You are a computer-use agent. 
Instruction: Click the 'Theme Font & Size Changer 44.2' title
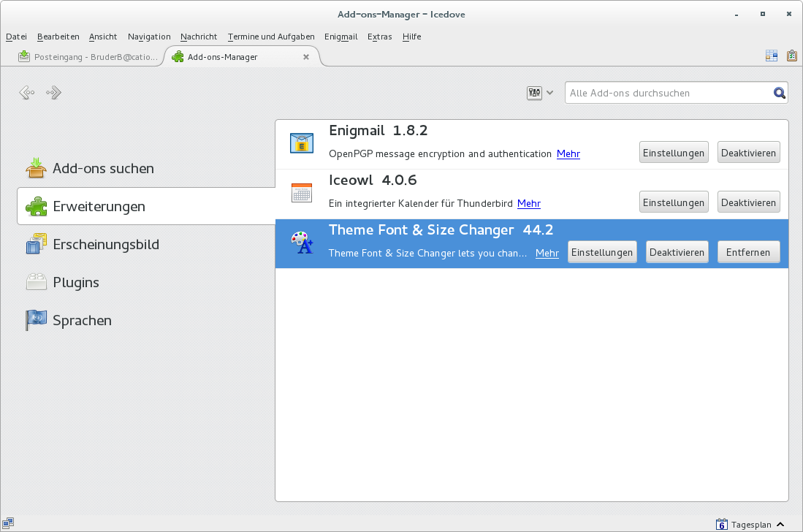click(x=441, y=230)
